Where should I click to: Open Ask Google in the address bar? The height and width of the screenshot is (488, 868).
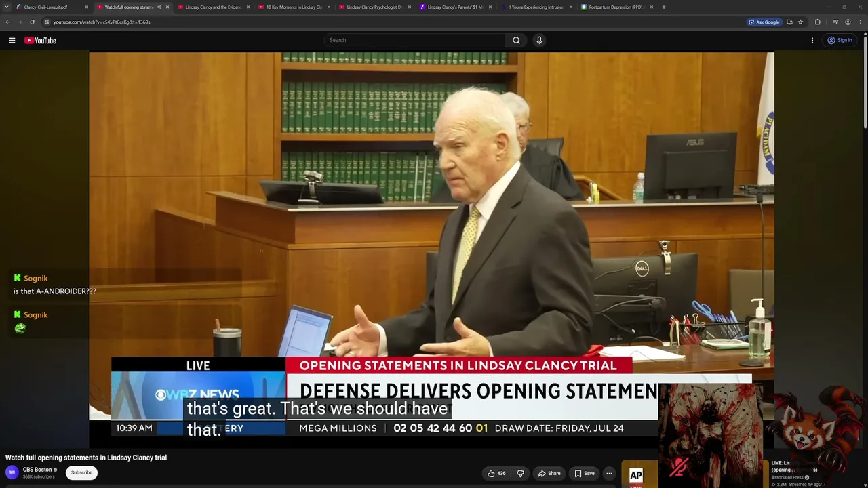(x=764, y=22)
